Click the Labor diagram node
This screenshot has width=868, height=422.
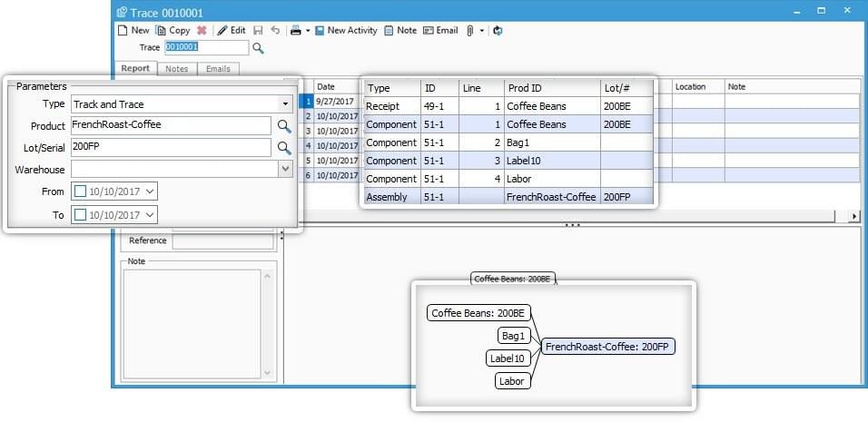point(512,380)
